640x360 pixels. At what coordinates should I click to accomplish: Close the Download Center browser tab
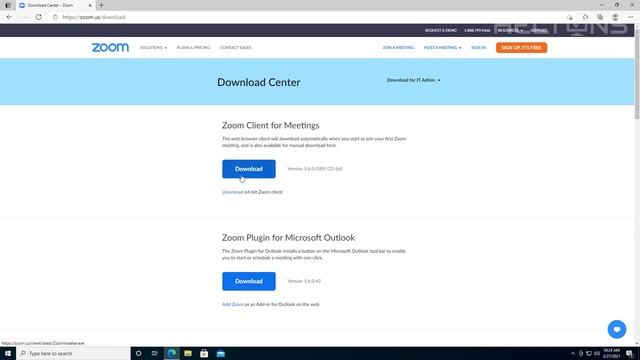click(x=90, y=5)
